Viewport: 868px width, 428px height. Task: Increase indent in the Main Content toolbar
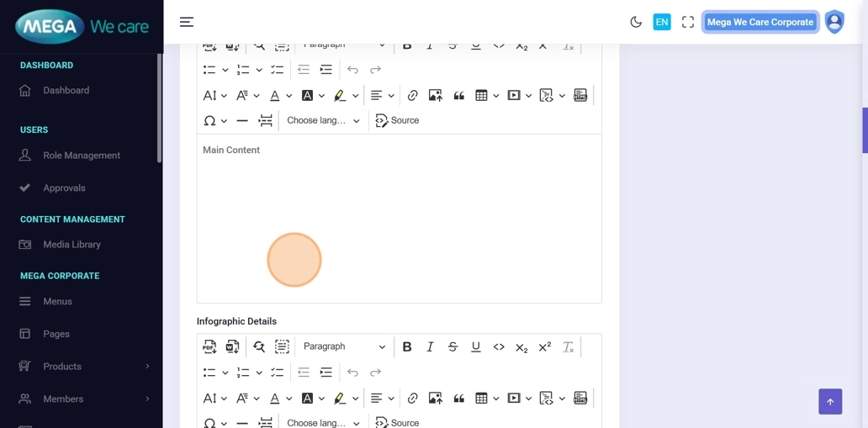click(x=326, y=70)
